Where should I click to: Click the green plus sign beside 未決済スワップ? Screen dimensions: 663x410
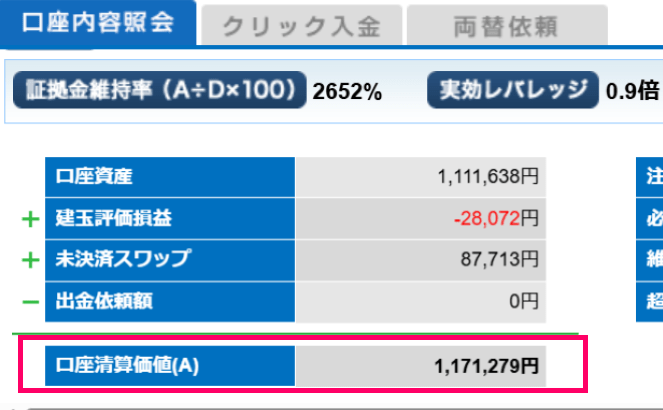point(31,260)
